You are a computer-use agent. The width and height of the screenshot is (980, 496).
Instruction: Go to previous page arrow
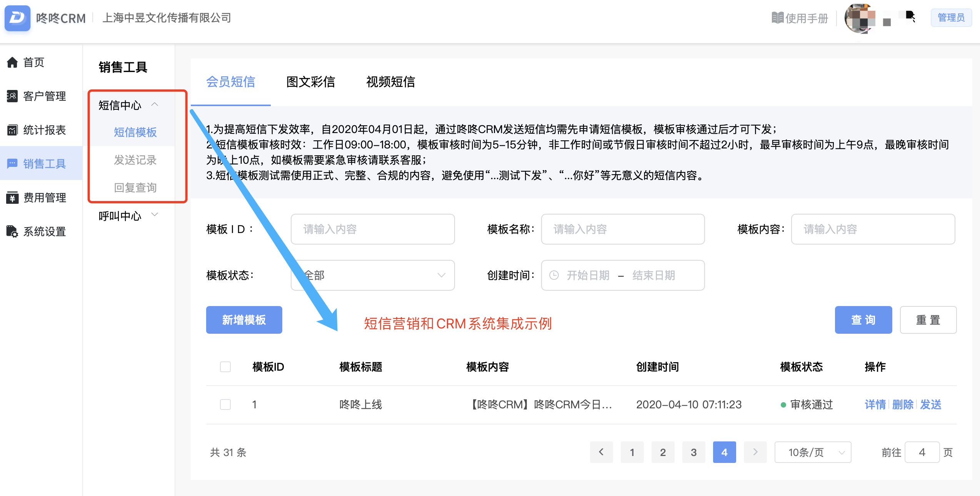coord(602,452)
